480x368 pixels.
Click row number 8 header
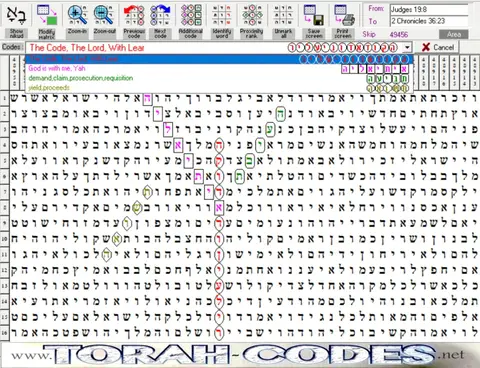tap(4, 208)
